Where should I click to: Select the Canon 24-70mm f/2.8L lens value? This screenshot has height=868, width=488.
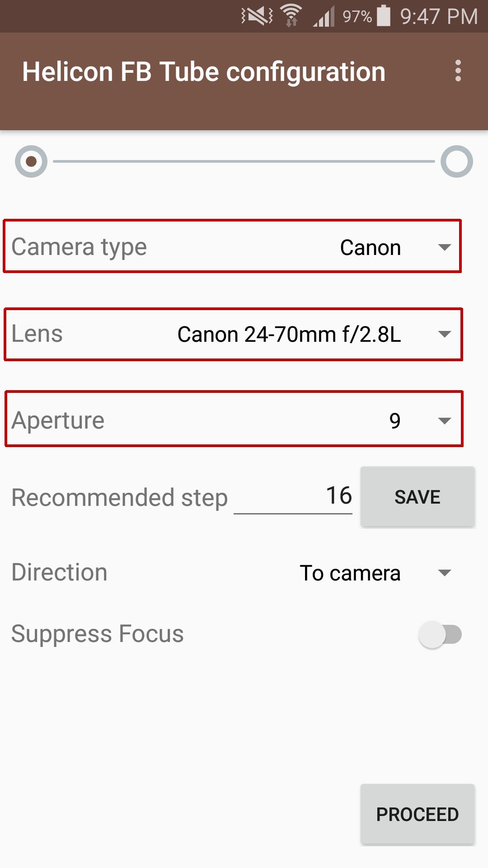click(x=289, y=335)
